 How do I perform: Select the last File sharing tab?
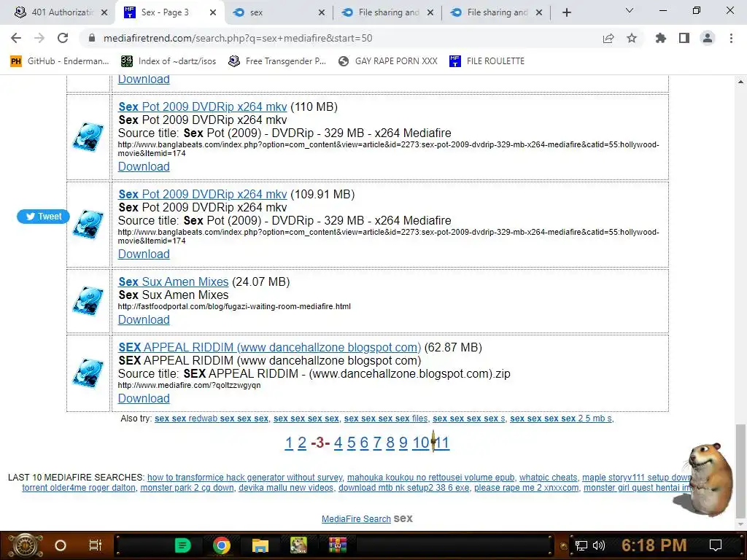496,12
